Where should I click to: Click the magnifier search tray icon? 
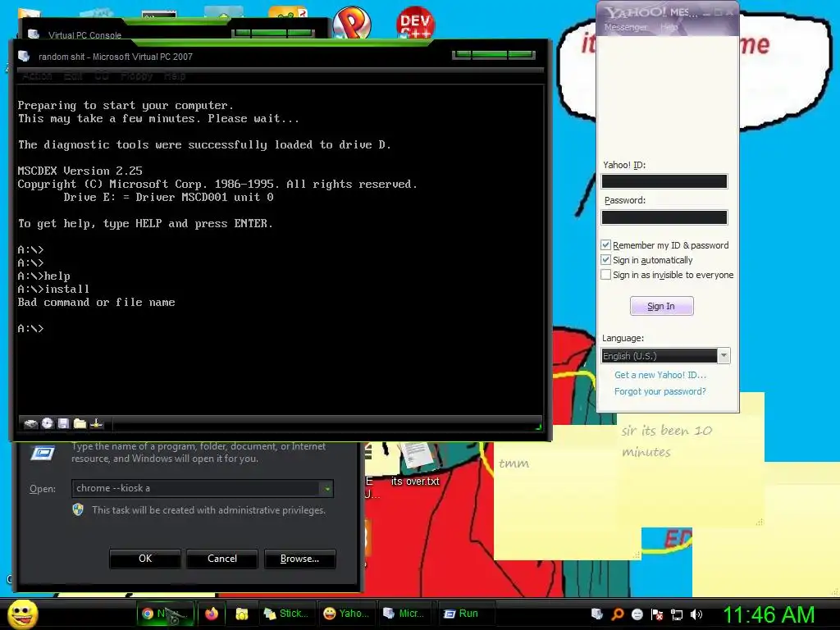(x=617, y=614)
